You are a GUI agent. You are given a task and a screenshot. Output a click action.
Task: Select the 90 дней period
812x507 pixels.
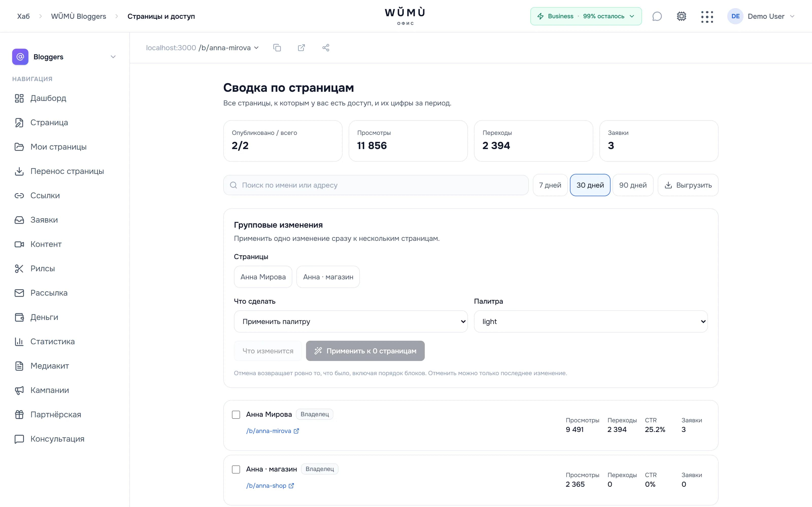633,185
